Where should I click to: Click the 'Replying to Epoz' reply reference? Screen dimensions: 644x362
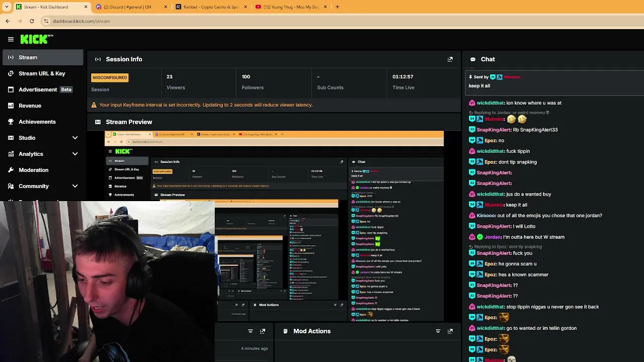click(509, 247)
